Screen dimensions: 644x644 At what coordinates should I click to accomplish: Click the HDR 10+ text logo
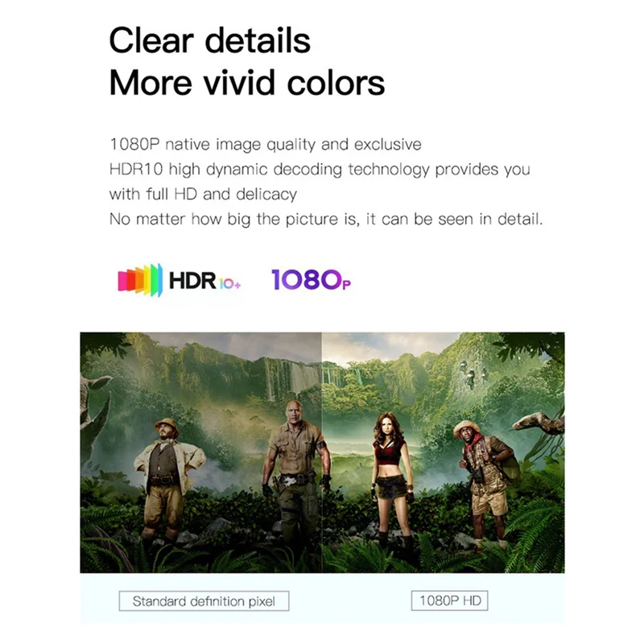(x=204, y=281)
